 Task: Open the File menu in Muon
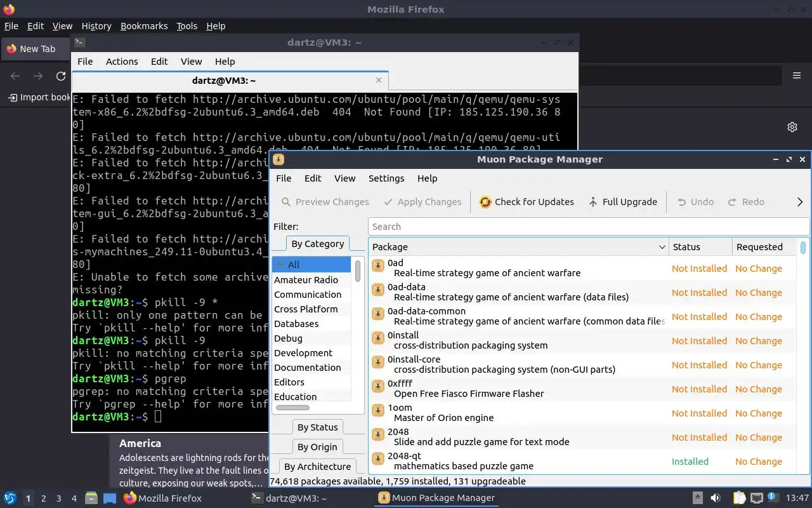tap(284, 178)
